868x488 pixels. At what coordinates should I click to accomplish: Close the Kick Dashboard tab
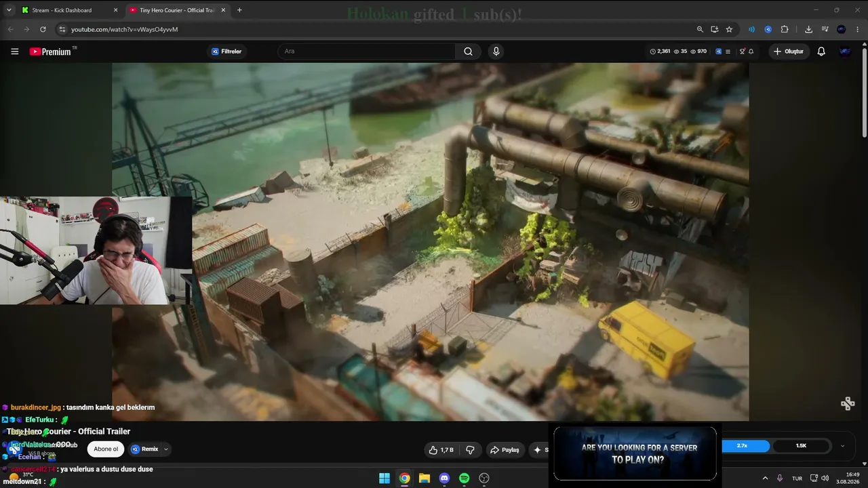[x=115, y=10]
